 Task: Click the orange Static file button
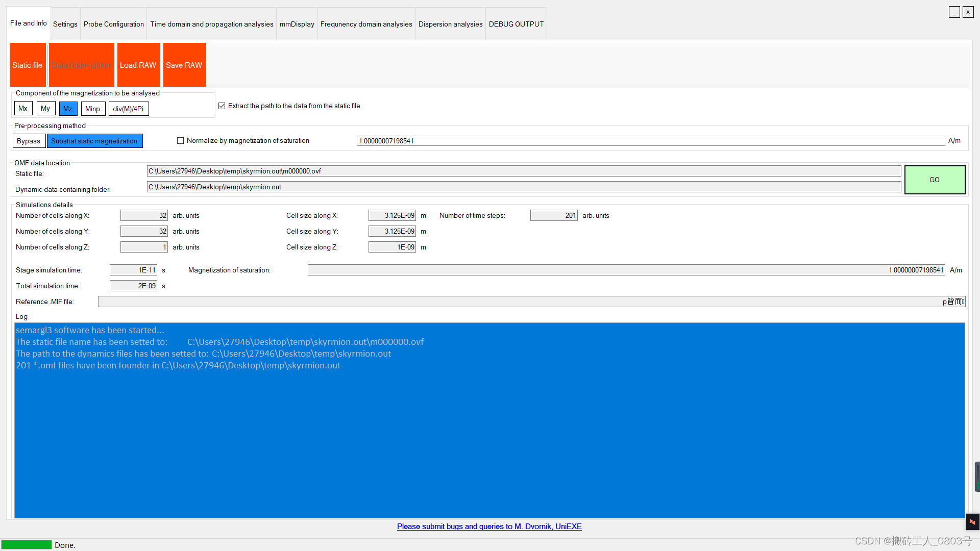(x=28, y=65)
